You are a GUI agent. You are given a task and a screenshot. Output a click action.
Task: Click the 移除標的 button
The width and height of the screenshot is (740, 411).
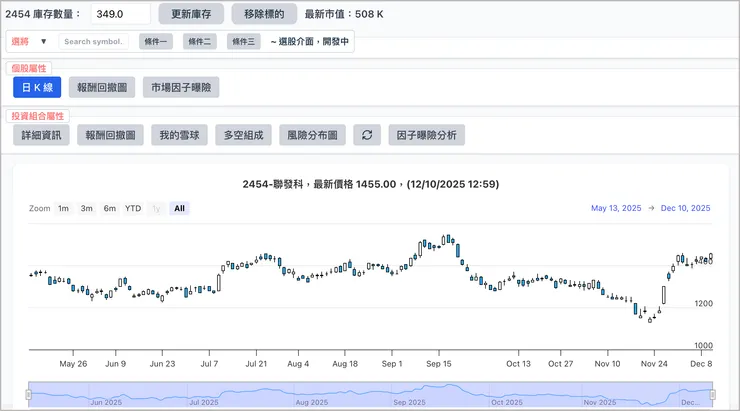264,14
